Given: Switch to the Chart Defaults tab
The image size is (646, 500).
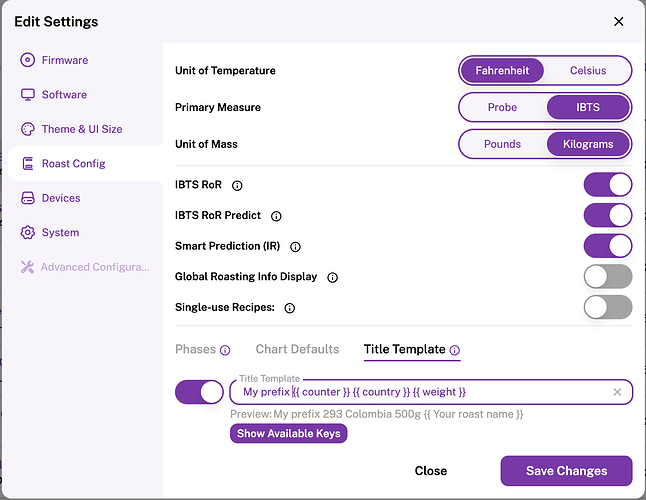Looking at the screenshot, I should [297, 349].
